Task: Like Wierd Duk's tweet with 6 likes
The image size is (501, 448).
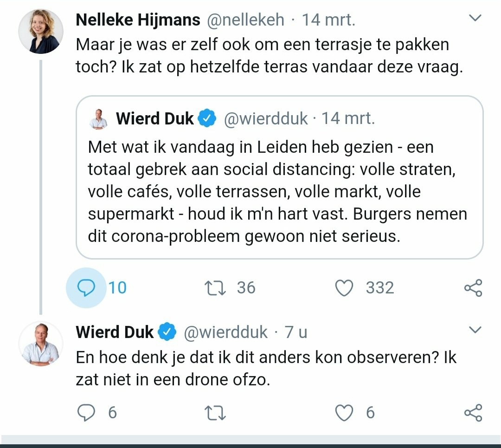Action: click(344, 413)
